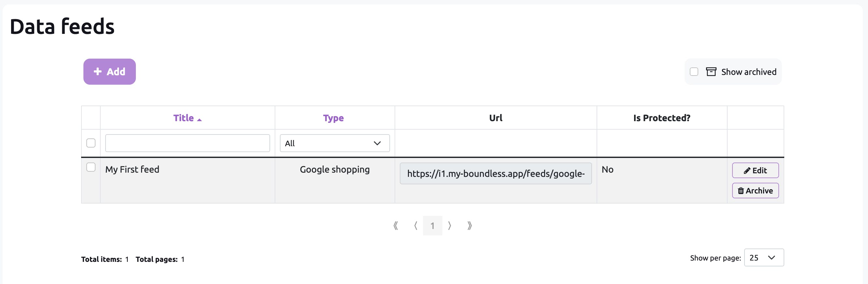Click the My First feed title
868x284 pixels.
[132, 169]
